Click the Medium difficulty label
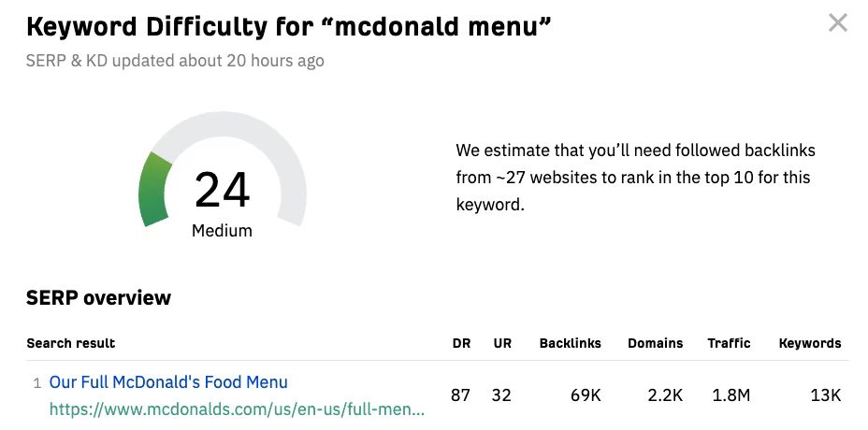This screenshot has width=868, height=430. 222,230
